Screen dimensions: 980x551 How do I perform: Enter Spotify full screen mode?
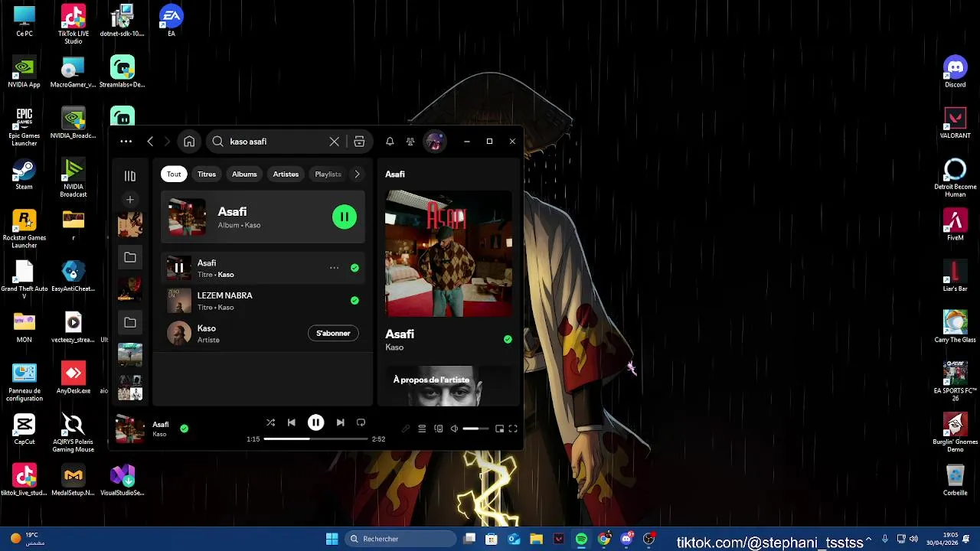coord(513,429)
